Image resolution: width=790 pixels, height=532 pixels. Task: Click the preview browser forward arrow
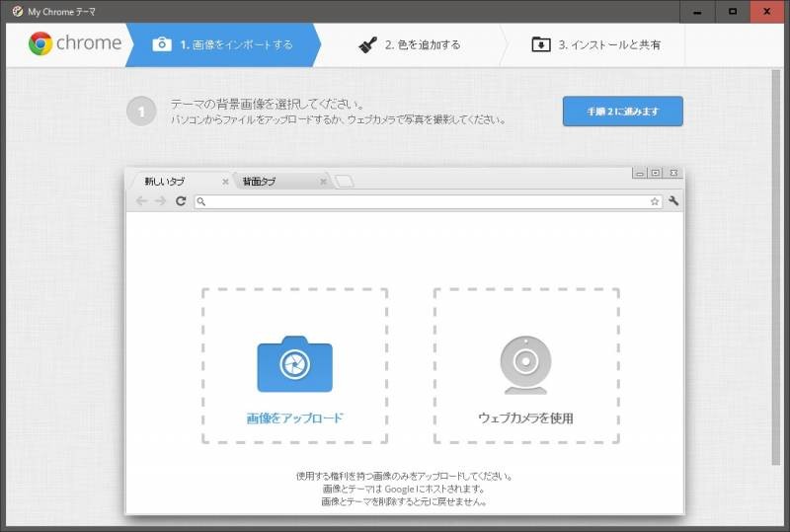(x=160, y=201)
